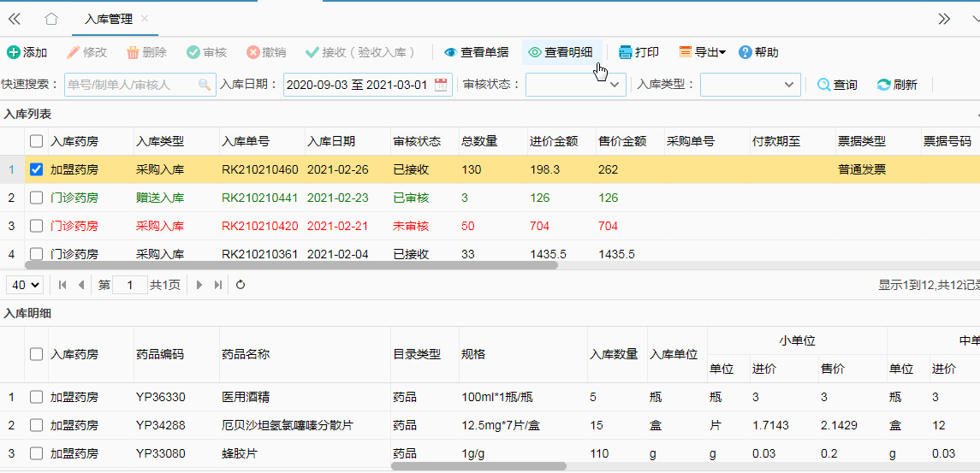
Task: Go to last page in pager
Action: pyautogui.click(x=217, y=285)
